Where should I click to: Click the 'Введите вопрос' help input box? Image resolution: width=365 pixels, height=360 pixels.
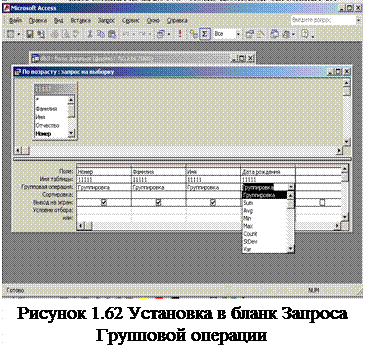(x=322, y=20)
